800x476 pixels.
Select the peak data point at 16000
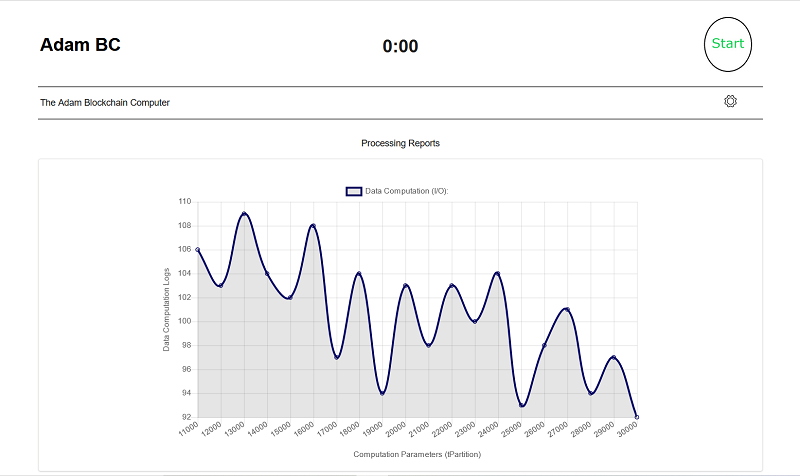click(x=313, y=226)
